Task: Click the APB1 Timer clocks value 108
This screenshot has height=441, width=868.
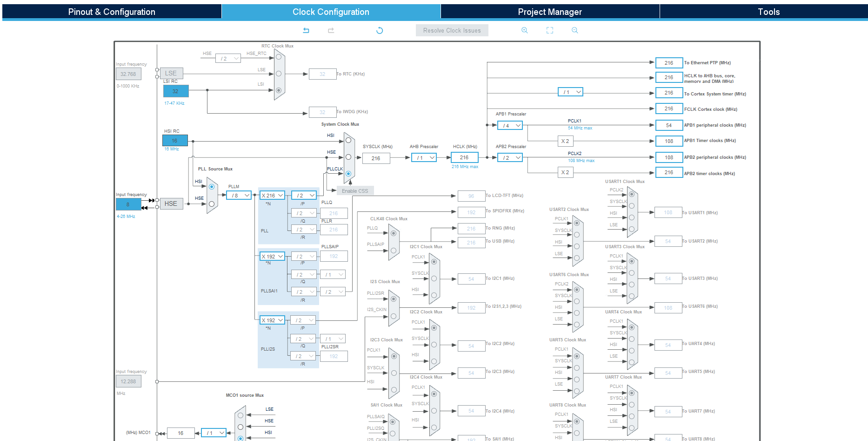Action: click(x=669, y=141)
